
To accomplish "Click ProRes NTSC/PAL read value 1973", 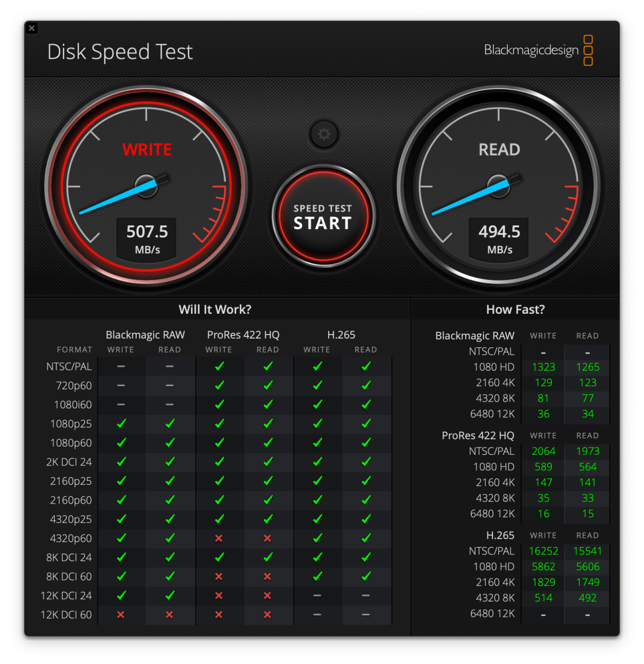I will click(x=588, y=451).
